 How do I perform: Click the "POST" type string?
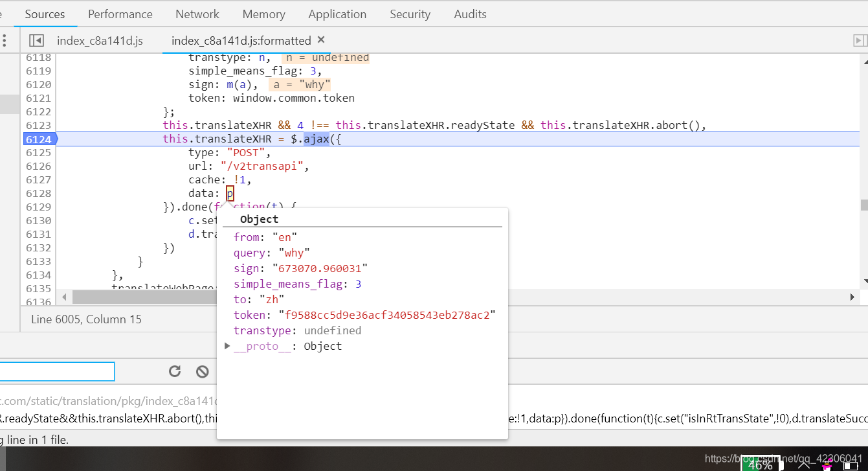[x=245, y=152]
